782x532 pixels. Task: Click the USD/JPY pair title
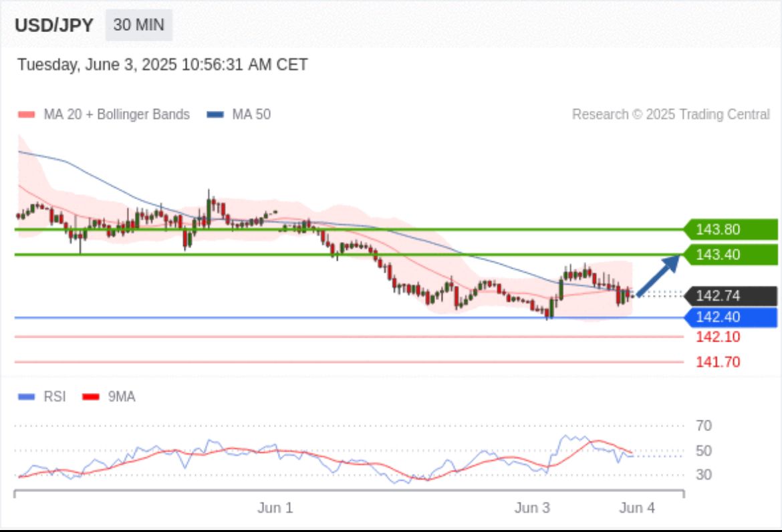pos(54,25)
